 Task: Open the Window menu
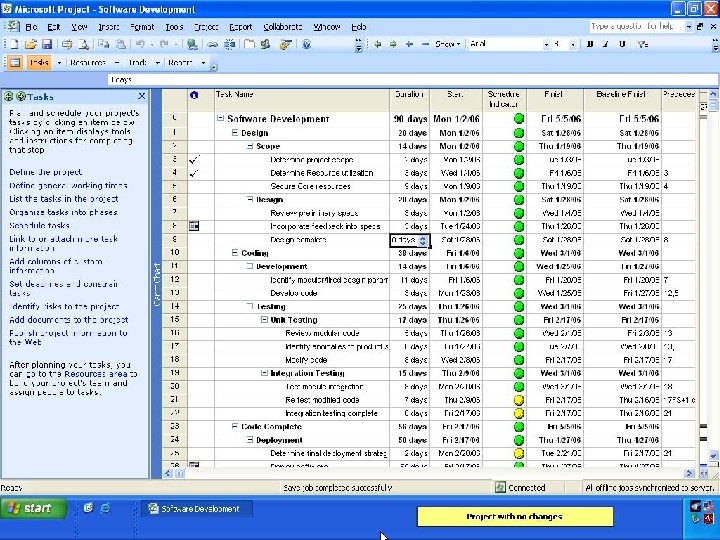click(x=327, y=27)
